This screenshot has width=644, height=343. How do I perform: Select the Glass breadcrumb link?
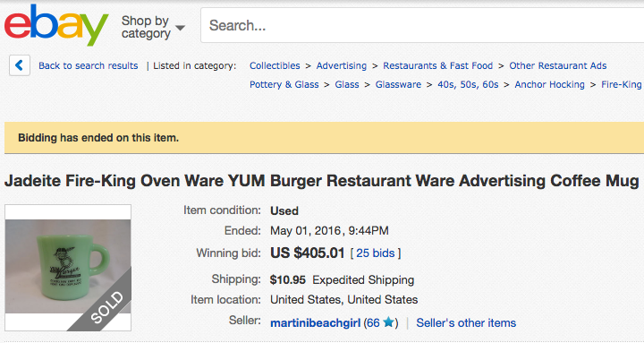tap(347, 85)
